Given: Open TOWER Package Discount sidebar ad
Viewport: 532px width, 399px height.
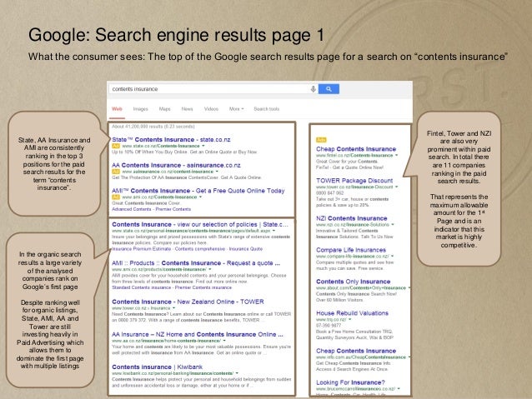Looking at the screenshot, I should coord(354,181).
